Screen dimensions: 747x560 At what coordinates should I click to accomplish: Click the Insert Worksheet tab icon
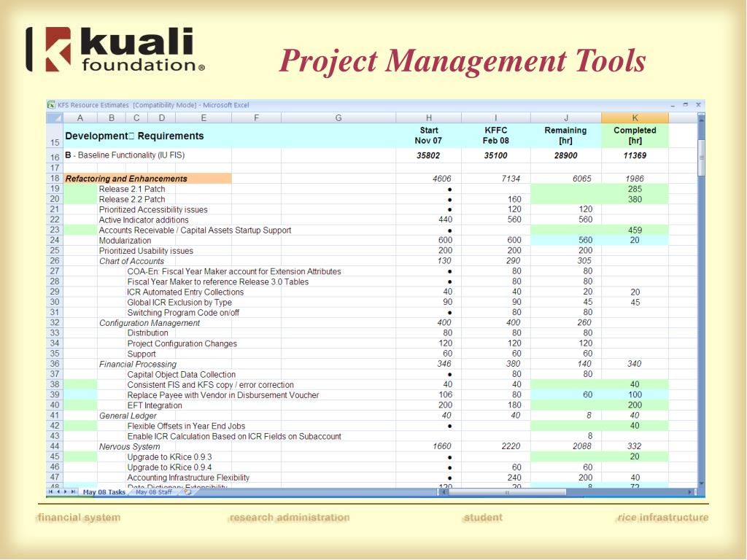point(187,492)
